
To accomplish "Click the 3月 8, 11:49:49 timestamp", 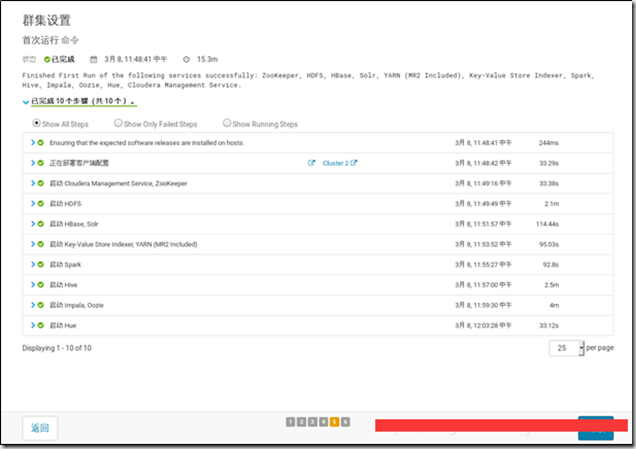I will pos(483,204).
